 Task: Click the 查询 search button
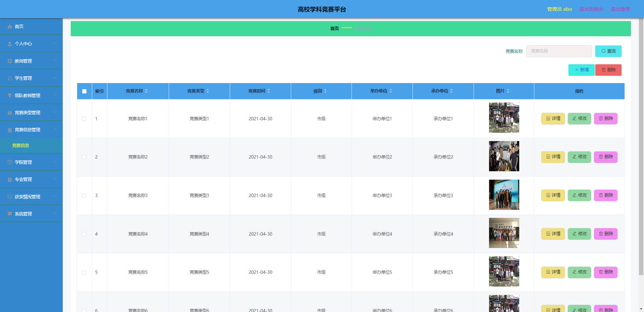pos(608,51)
